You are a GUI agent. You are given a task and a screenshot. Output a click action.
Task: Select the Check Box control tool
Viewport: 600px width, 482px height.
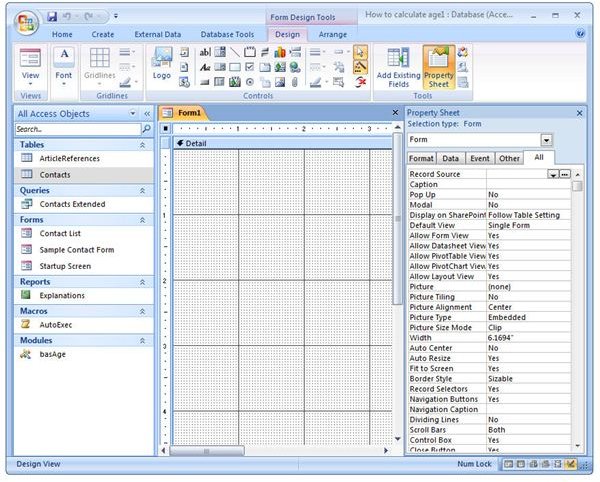coord(249,68)
